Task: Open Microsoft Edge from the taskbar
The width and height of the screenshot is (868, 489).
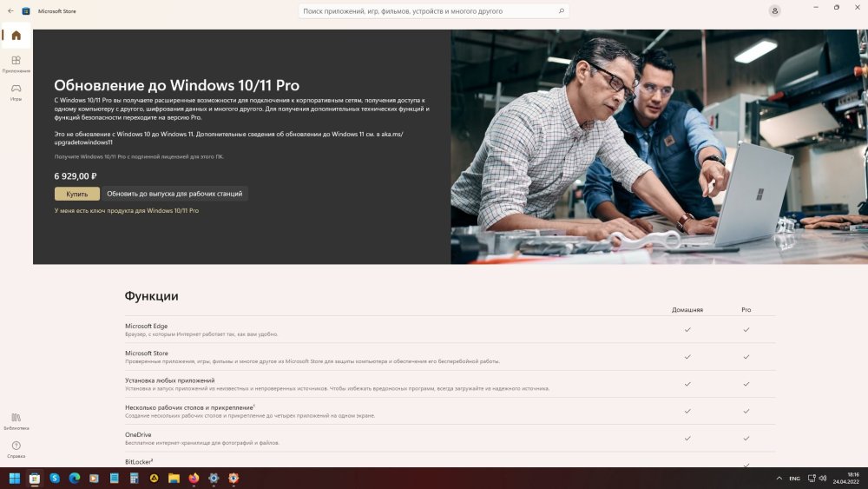Action: [x=74, y=478]
